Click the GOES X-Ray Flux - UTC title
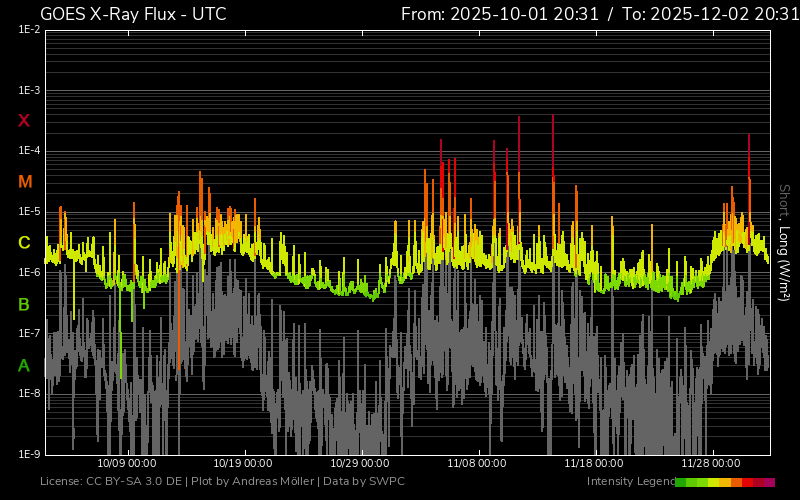The height and width of the screenshot is (500, 800). (x=133, y=14)
